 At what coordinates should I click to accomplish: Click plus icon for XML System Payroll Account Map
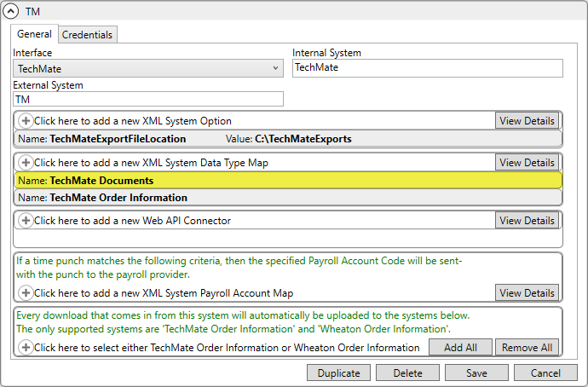coord(26,293)
